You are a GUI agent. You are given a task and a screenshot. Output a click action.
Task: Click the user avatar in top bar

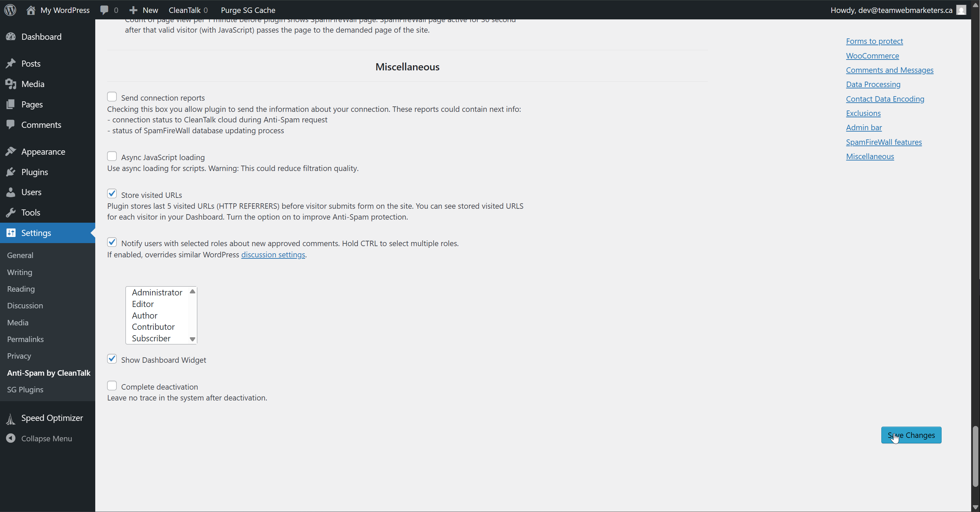[x=961, y=10]
